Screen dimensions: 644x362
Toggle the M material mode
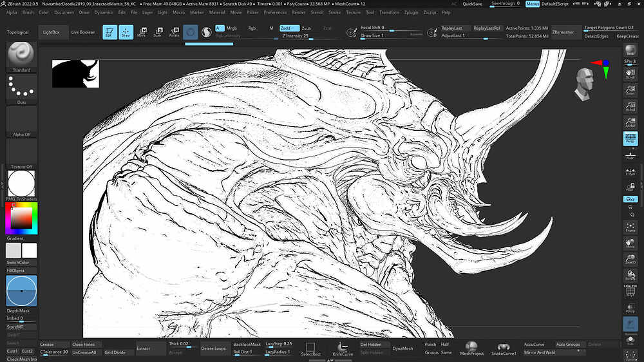pyautogui.click(x=271, y=28)
